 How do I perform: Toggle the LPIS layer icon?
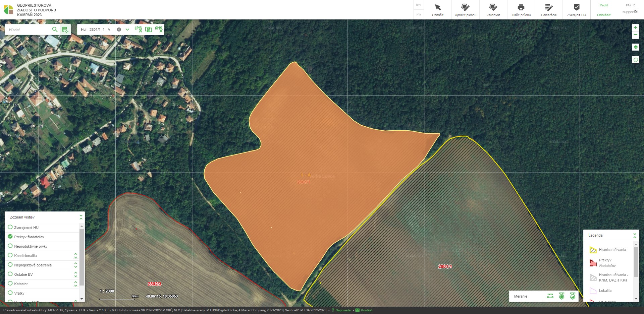138,29
